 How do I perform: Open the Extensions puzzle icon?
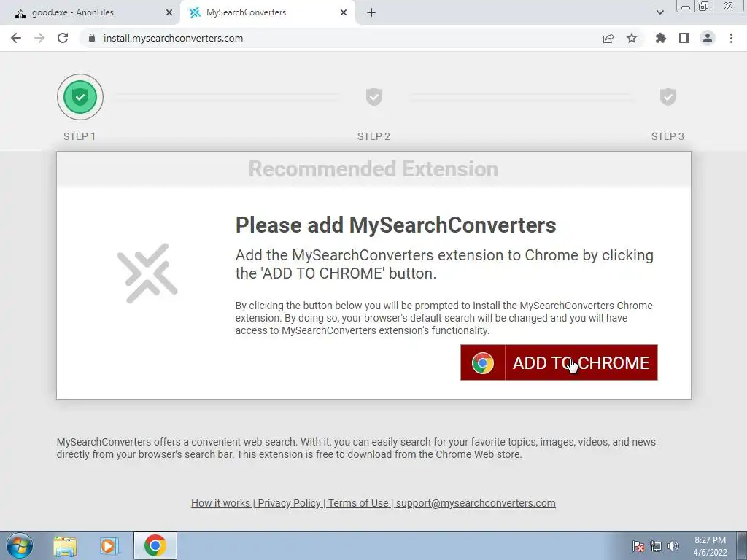(x=661, y=38)
